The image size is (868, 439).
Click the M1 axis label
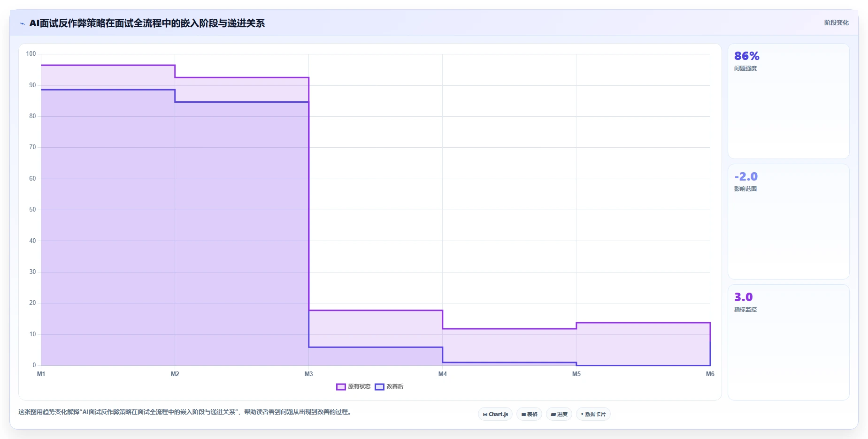point(41,374)
